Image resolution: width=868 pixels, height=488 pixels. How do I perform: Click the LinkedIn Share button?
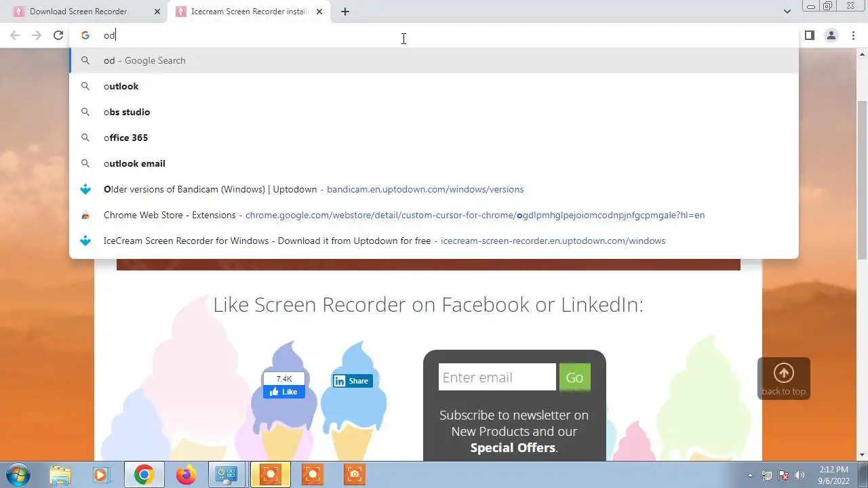pos(351,381)
